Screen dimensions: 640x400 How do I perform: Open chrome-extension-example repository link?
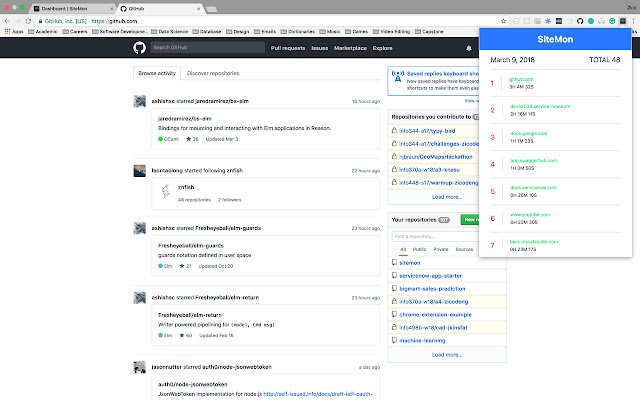(436, 315)
